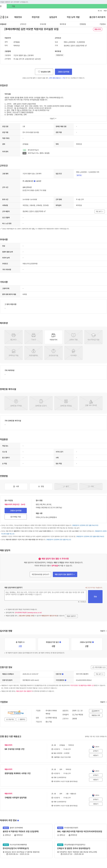Select the 식사제공 welfare icon
107x868 pixels.
[73, 353]
